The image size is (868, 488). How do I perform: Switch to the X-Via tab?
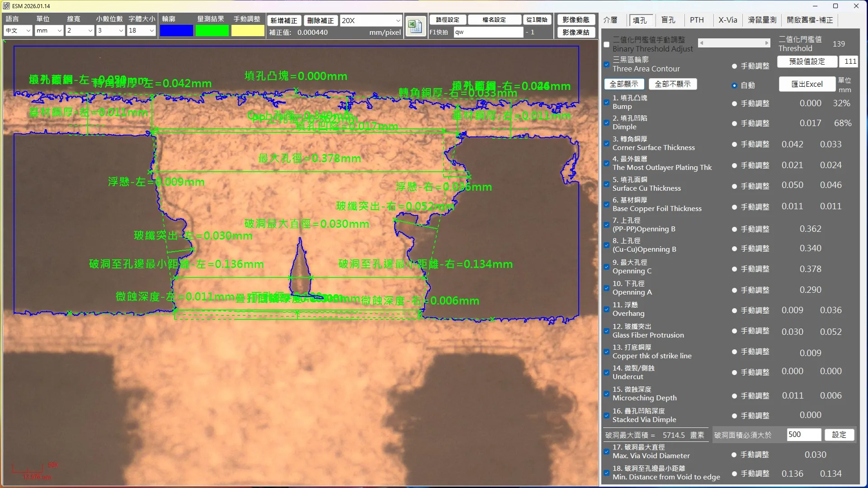pyautogui.click(x=727, y=20)
